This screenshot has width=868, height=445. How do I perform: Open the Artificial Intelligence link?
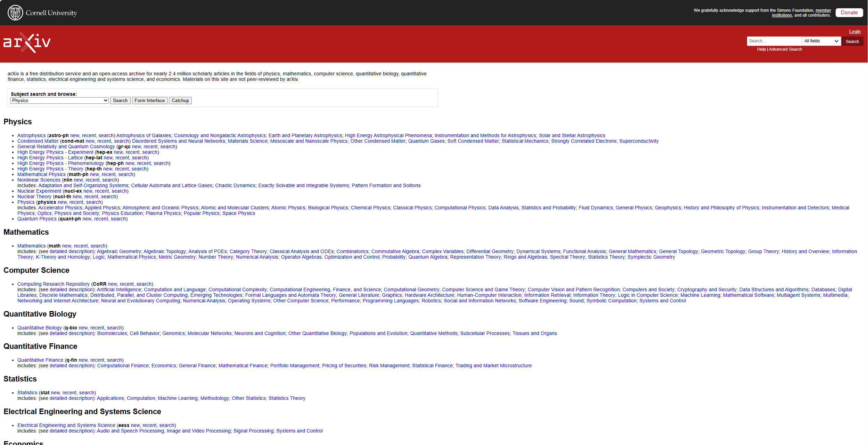click(119, 290)
